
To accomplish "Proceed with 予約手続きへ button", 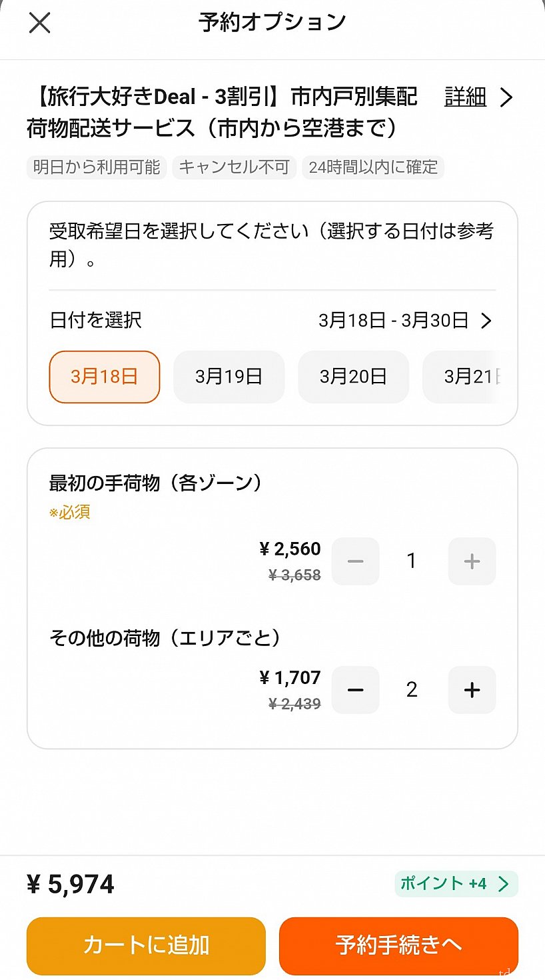I will [x=398, y=945].
